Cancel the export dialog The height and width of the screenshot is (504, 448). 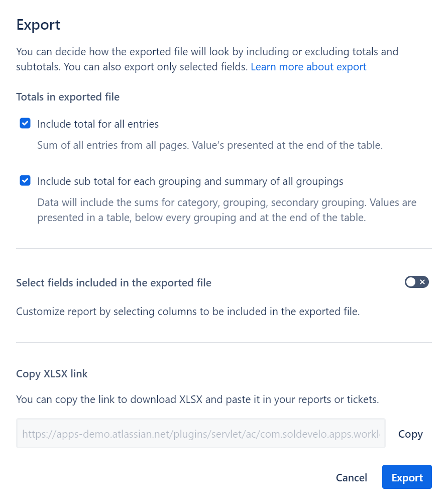tap(351, 477)
